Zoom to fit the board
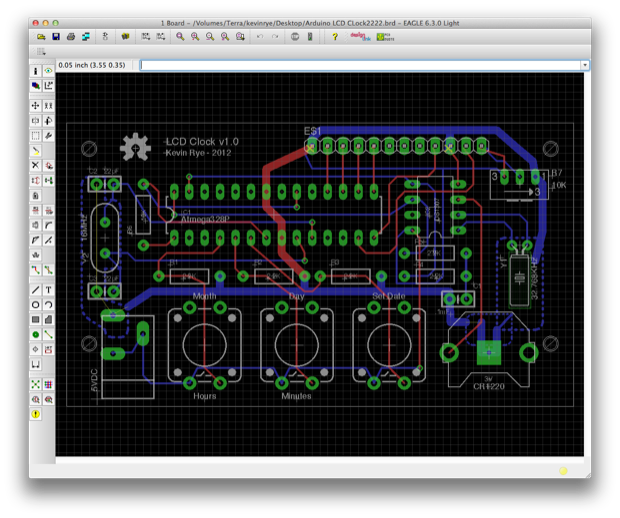This screenshot has height=518, width=620. pyautogui.click(x=180, y=37)
